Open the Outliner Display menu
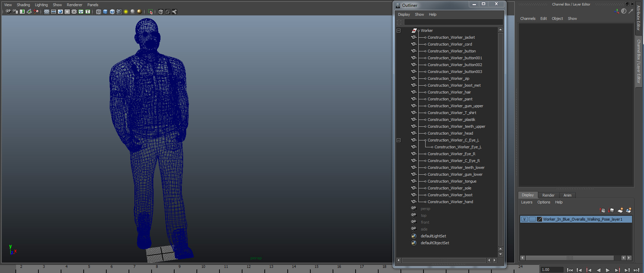Image resolution: width=644 pixels, height=273 pixels. tap(404, 14)
